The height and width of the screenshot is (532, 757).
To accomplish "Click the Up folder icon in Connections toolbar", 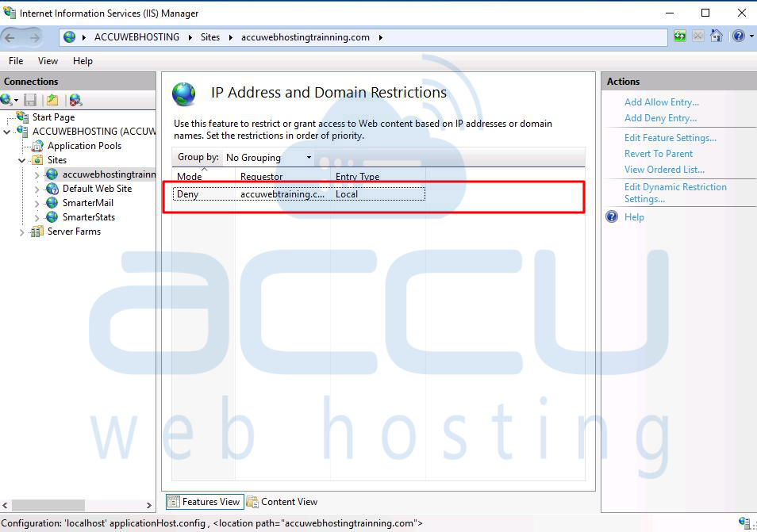I will pos(52,100).
